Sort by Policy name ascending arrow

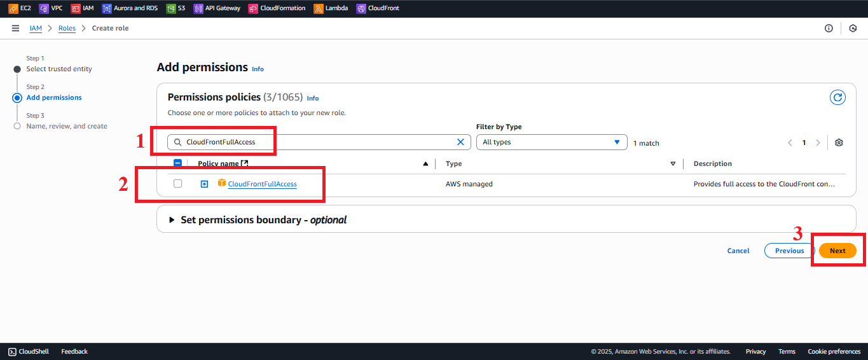[x=425, y=164]
